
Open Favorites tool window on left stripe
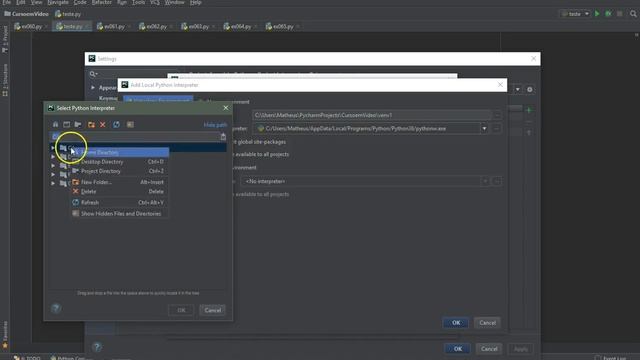point(5,336)
